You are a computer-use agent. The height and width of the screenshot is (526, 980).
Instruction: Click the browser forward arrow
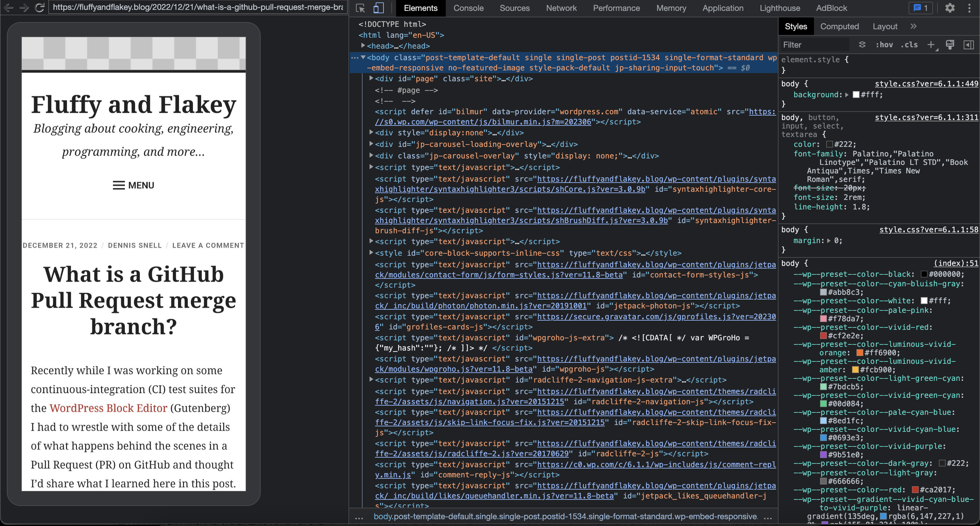pyautogui.click(x=24, y=7)
